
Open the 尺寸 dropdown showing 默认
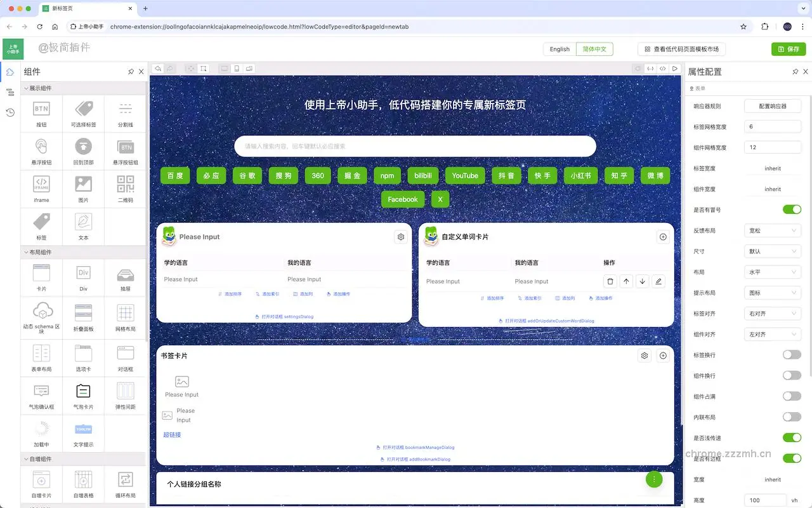coord(772,251)
